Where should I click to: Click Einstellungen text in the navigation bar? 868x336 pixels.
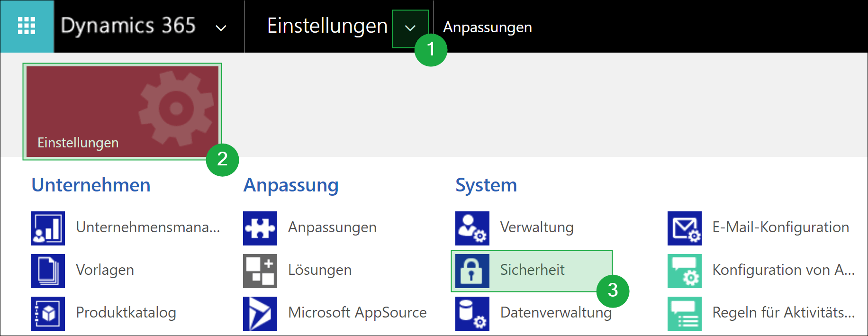tap(327, 26)
